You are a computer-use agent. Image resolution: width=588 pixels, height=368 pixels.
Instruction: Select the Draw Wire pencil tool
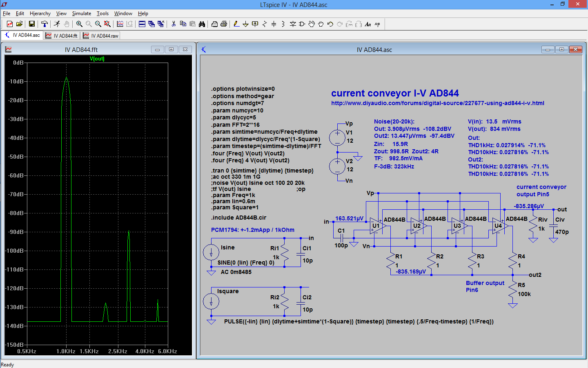(x=236, y=24)
